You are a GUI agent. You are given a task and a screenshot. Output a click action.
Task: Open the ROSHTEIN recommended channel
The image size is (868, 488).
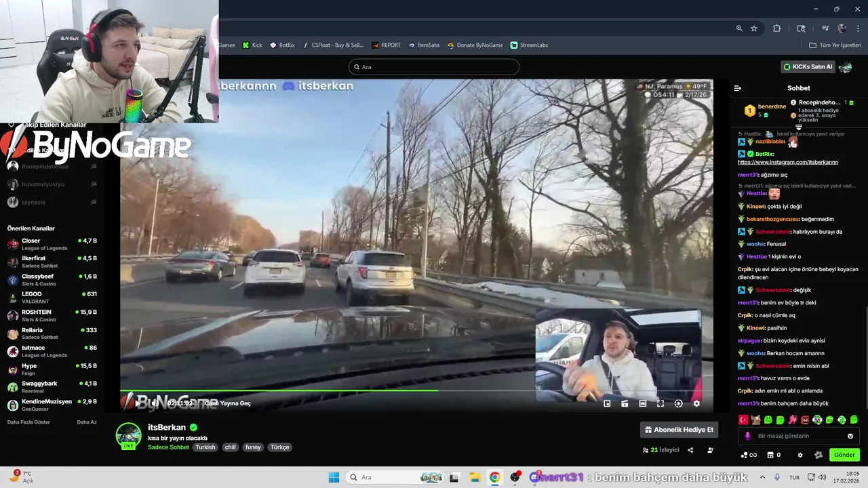click(x=52, y=315)
